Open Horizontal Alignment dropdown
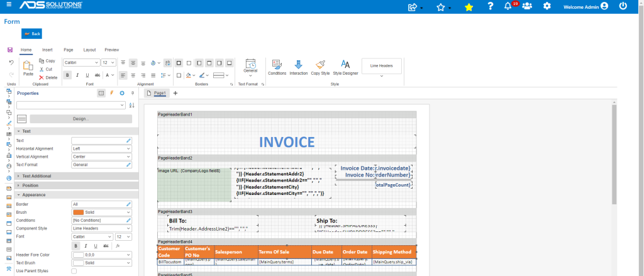Viewport: 644px width, 276px height. coord(101,148)
